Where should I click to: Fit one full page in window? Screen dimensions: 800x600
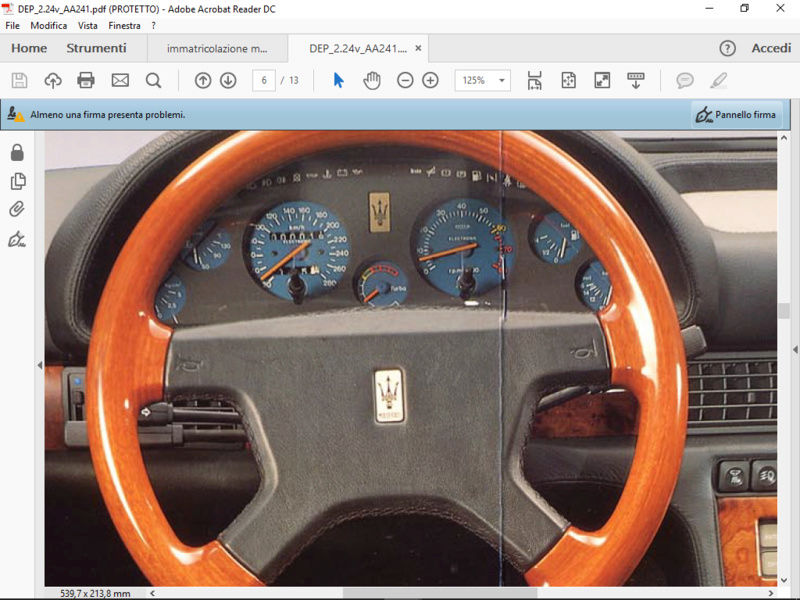tap(568, 81)
